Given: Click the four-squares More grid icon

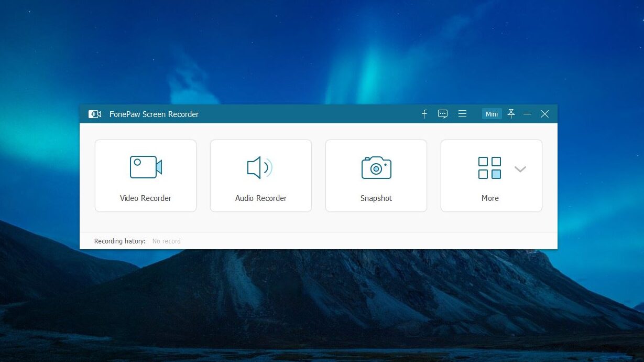Looking at the screenshot, I should 489,168.
